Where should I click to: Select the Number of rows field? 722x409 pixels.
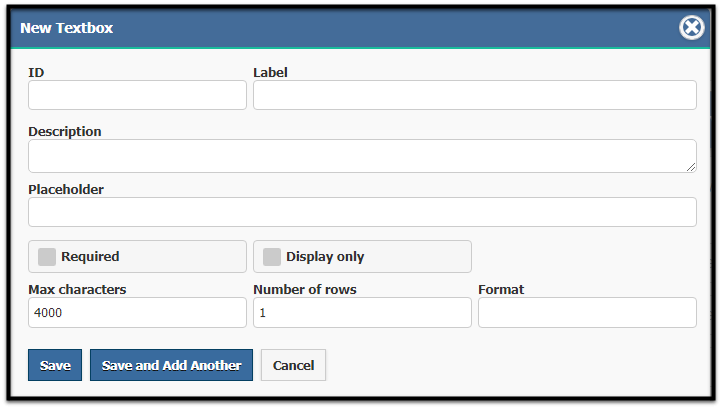point(362,312)
